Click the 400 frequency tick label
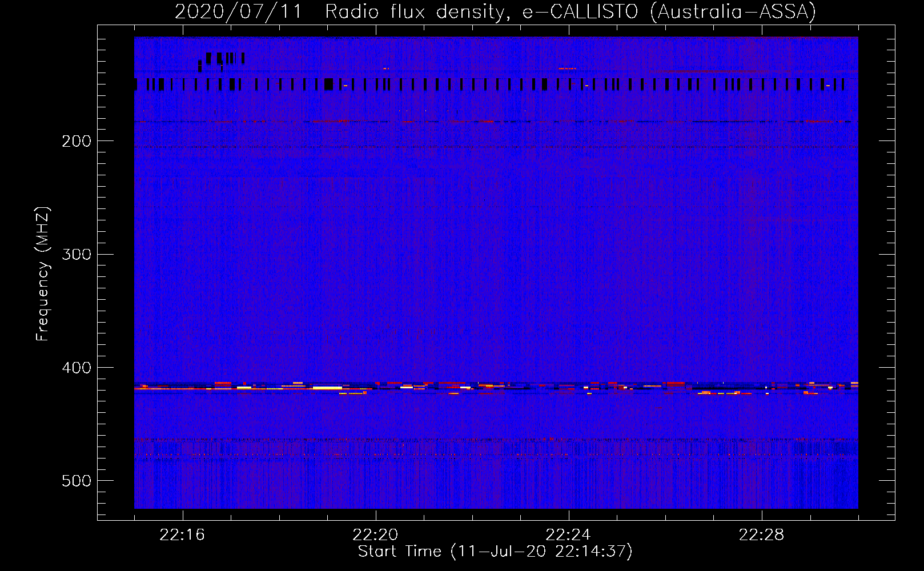924x571 pixels. point(77,368)
